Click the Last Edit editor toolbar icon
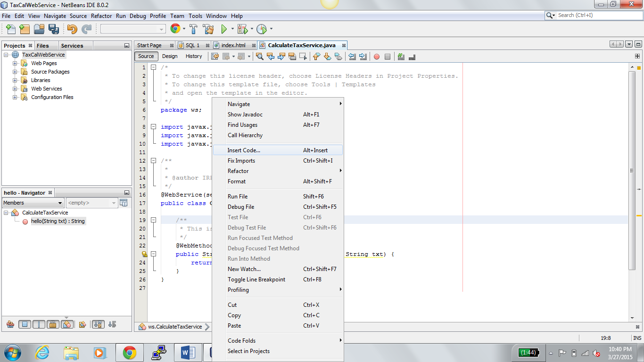644x362 pixels. point(215,57)
